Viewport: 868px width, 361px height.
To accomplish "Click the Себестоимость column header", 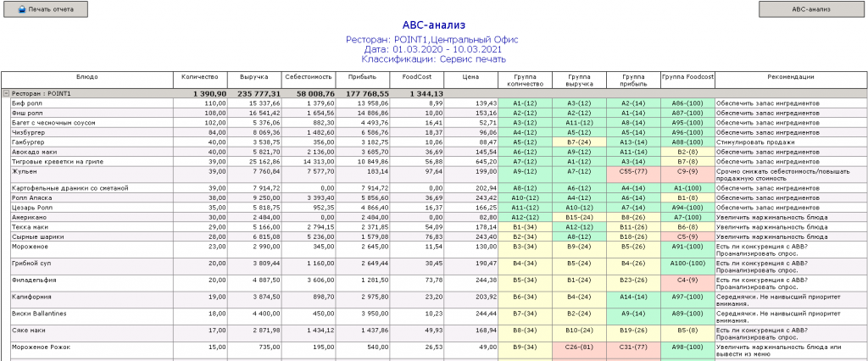I will pos(309,78).
